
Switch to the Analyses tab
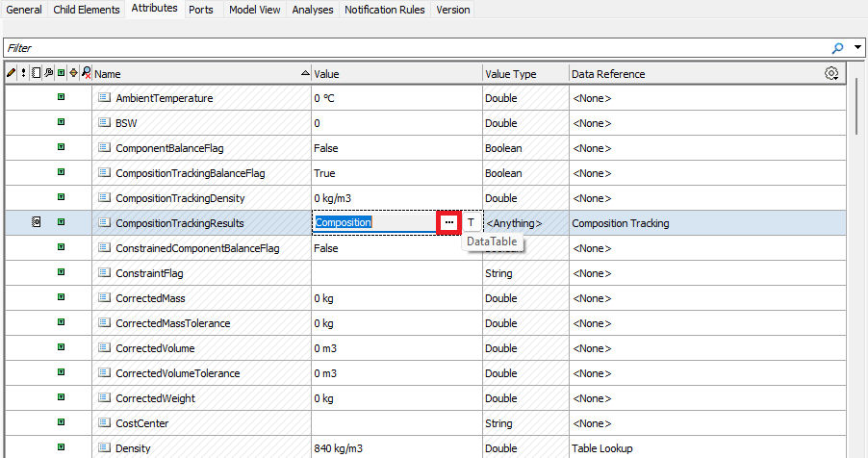[313, 10]
